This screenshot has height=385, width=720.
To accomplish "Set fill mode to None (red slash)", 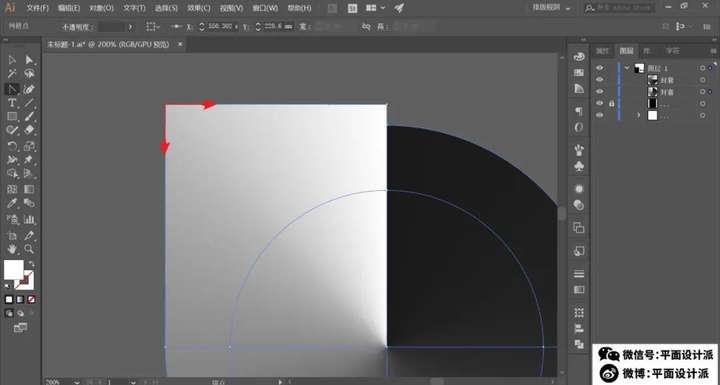I will 31,300.
